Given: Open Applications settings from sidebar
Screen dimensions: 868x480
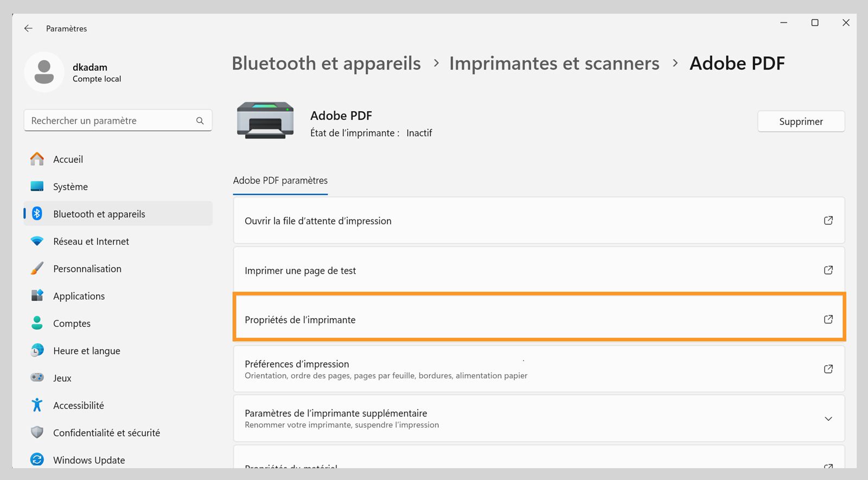Looking at the screenshot, I should point(79,296).
